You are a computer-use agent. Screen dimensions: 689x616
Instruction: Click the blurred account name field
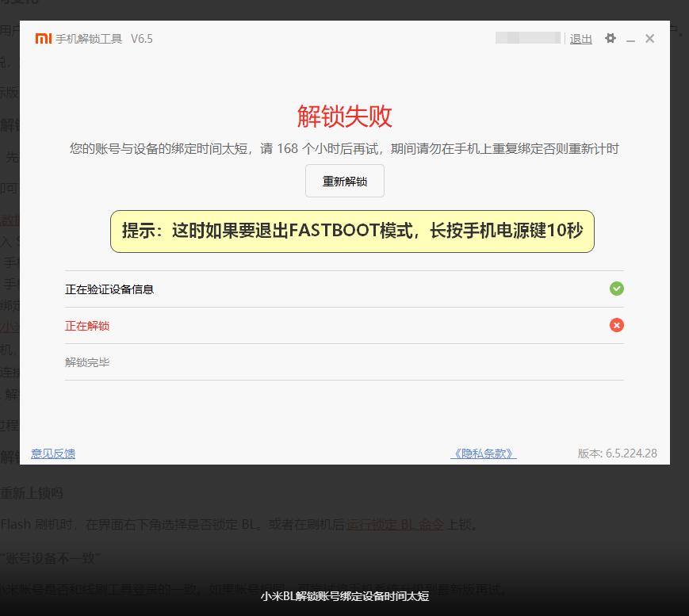click(x=528, y=38)
